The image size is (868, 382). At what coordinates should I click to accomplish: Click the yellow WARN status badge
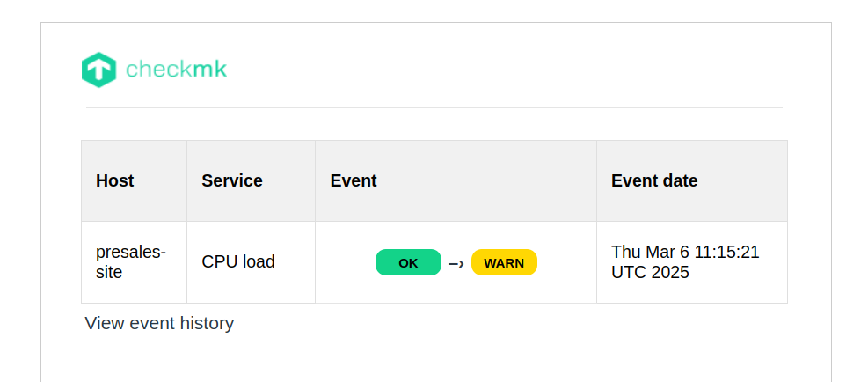click(504, 262)
